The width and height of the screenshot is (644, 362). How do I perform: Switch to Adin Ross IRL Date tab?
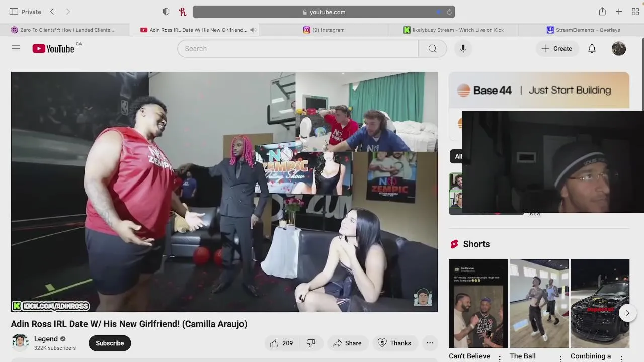pos(194,30)
